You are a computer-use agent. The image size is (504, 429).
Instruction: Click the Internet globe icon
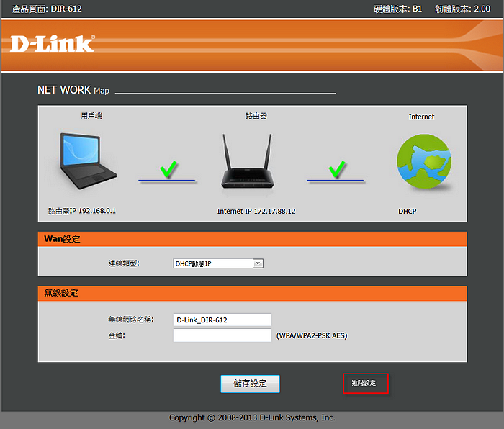click(424, 163)
